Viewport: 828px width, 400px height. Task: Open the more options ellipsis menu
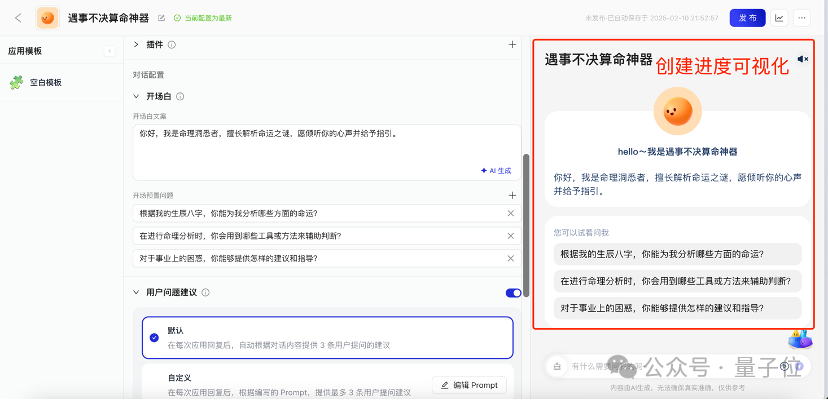tap(802, 18)
